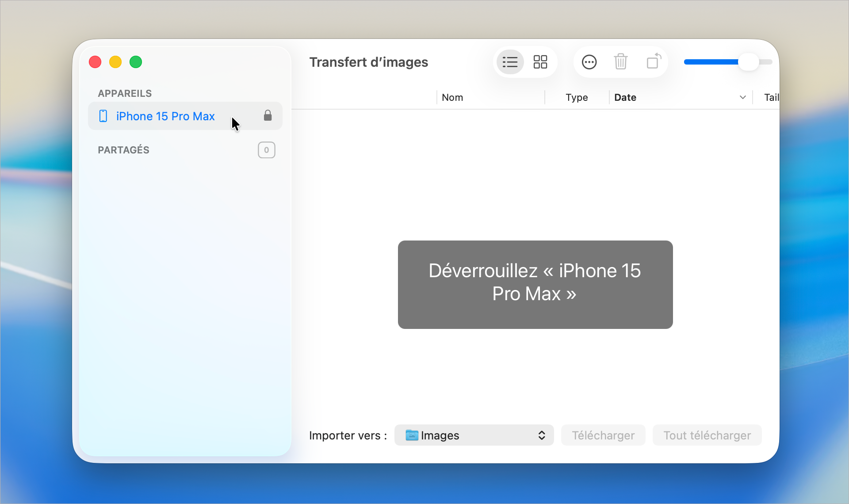Click the rotate image icon
Screen dimensions: 849x504
pos(653,62)
